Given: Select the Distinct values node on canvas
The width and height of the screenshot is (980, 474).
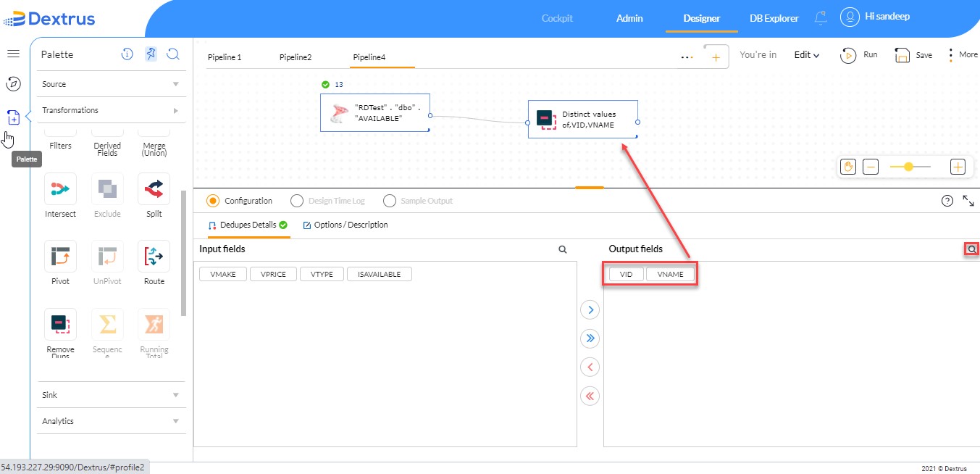Looking at the screenshot, I should tap(582, 120).
